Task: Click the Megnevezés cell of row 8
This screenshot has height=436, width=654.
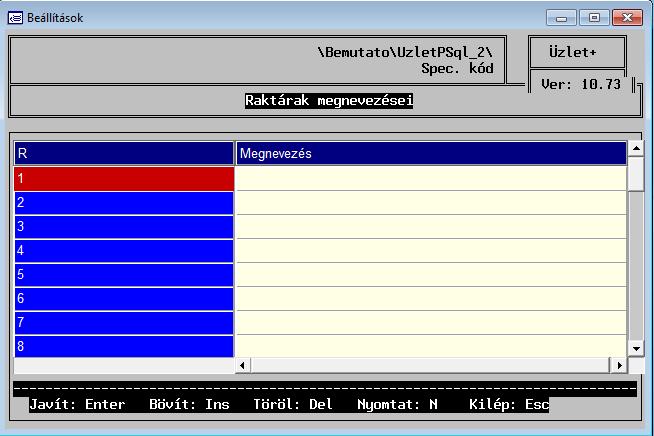Action: (431, 346)
